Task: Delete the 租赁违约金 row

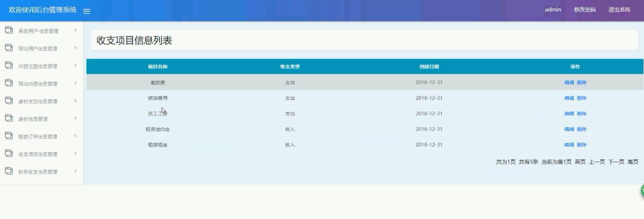Action: [582, 129]
